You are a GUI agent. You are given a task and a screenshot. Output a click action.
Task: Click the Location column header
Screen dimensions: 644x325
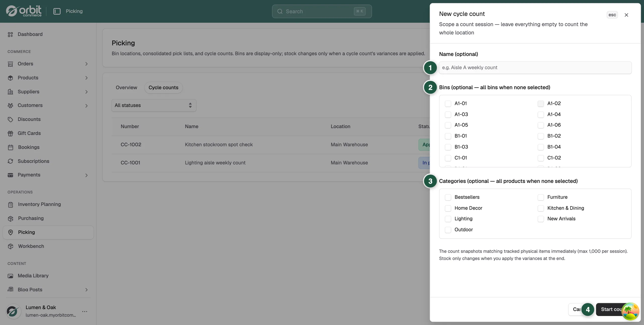340,126
